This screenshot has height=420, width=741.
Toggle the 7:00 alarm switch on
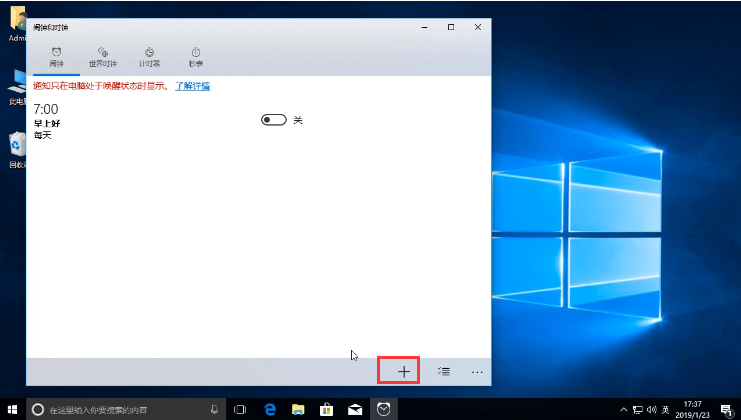(x=273, y=120)
